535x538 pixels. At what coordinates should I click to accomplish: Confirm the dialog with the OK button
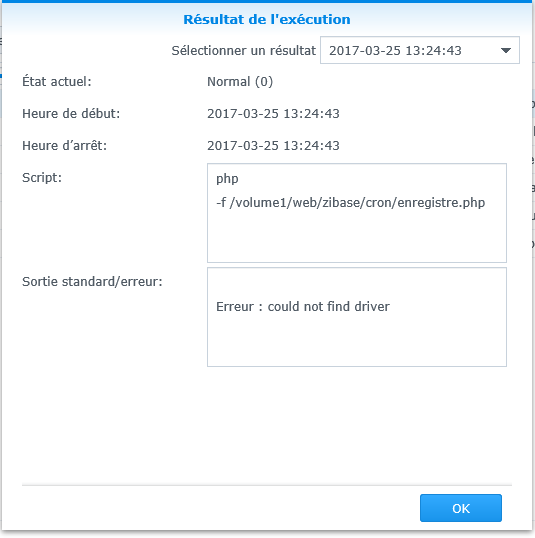461,508
